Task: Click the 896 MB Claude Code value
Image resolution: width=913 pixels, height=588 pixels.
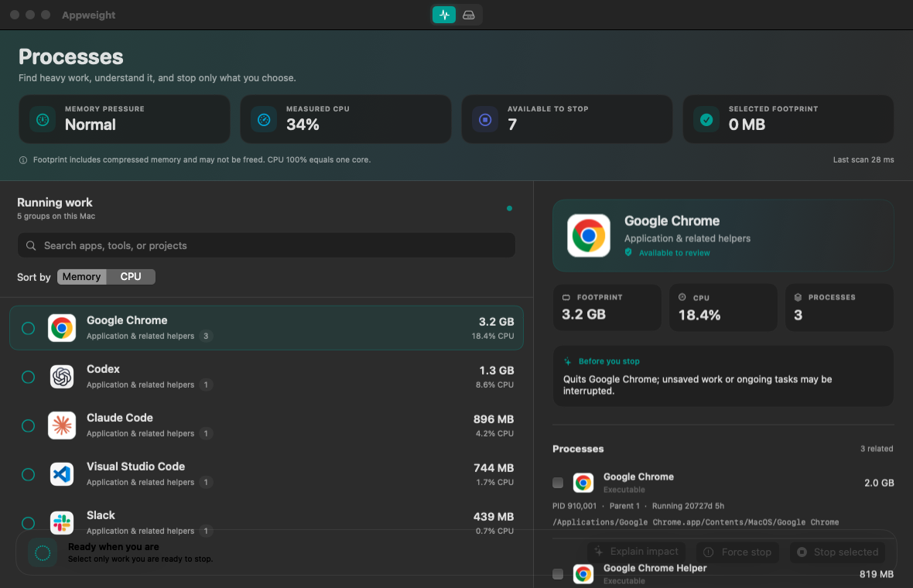Action: coord(493,419)
